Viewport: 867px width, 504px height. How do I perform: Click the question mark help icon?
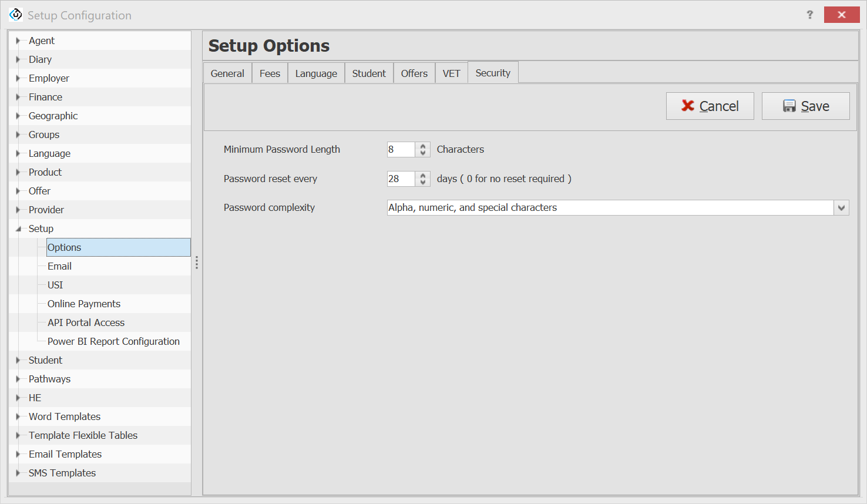[809, 15]
